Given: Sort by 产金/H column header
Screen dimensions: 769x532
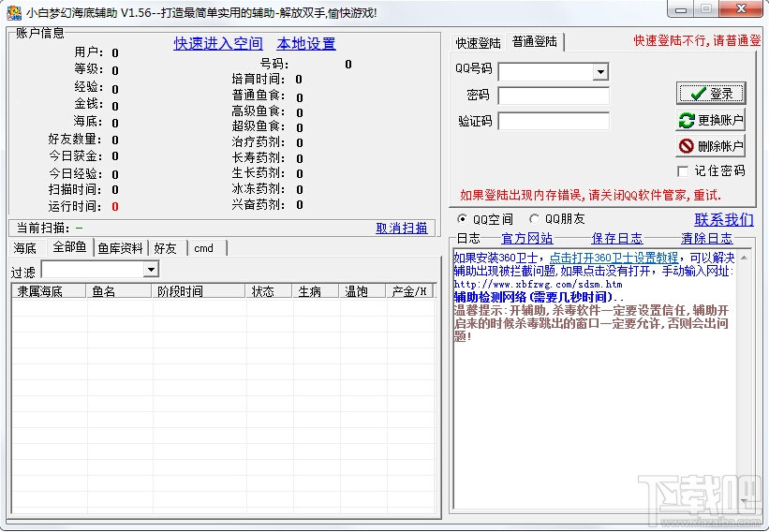Looking at the screenshot, I should [x=410, y=290].
